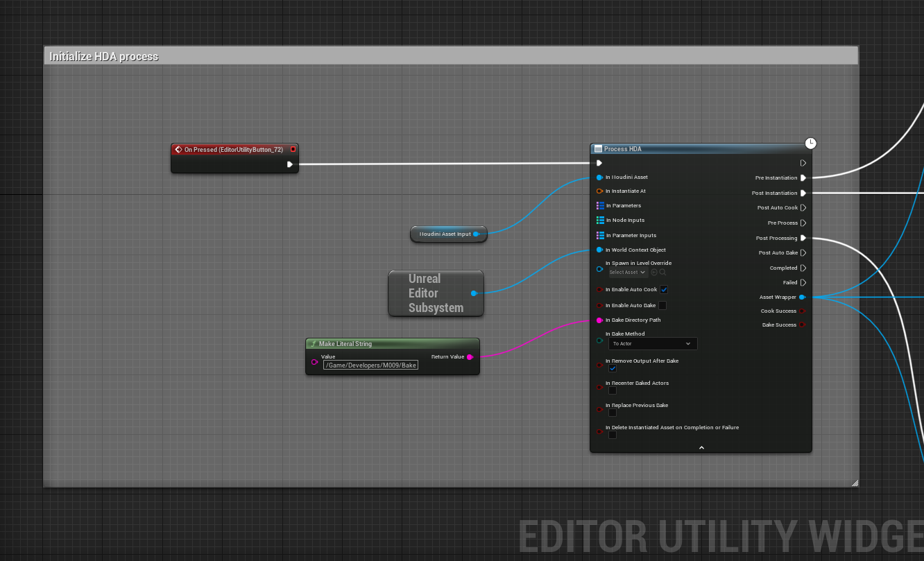Click the In Parameters map pin
The image size is (924, 561).
[x=600, y=206]
